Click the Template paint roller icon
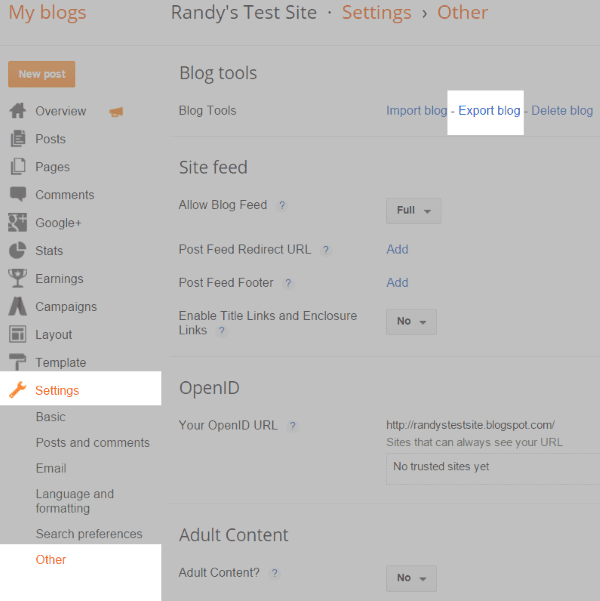The height and width of the screenshot is (601, 600). (x=17, y=362)
